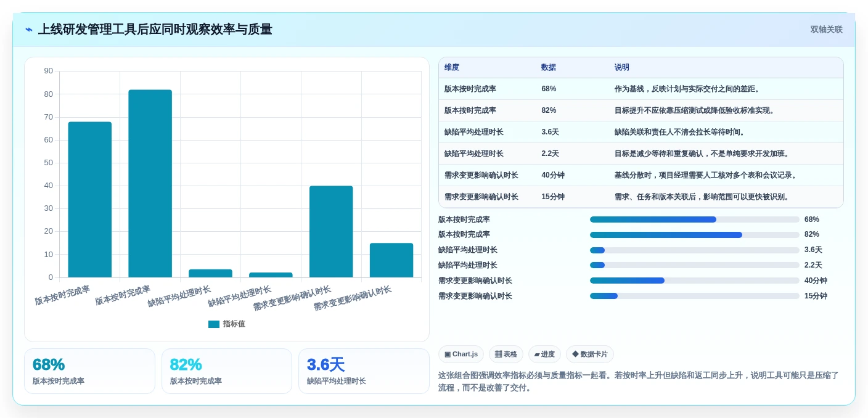Click the 3.6天 progress bar
The image size is (868, 418).
click(x=695, y=250)
